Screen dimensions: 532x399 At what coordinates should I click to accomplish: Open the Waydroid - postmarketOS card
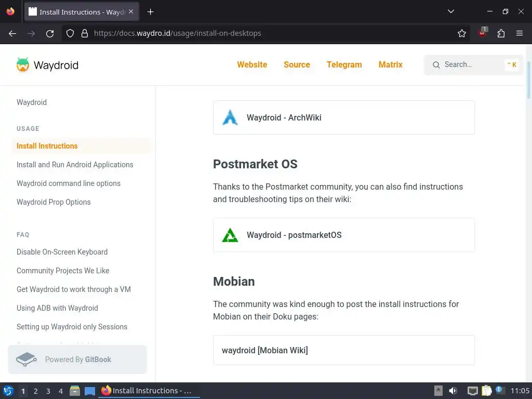click(344, 235)
